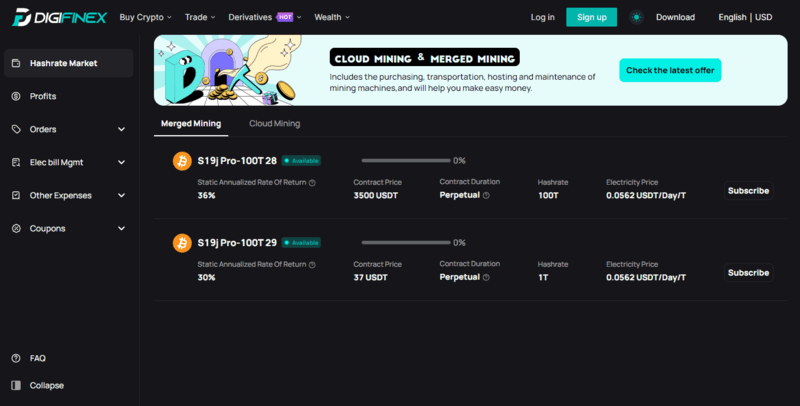Click the HOT badge next to Derivatives

tap(285, 17)
